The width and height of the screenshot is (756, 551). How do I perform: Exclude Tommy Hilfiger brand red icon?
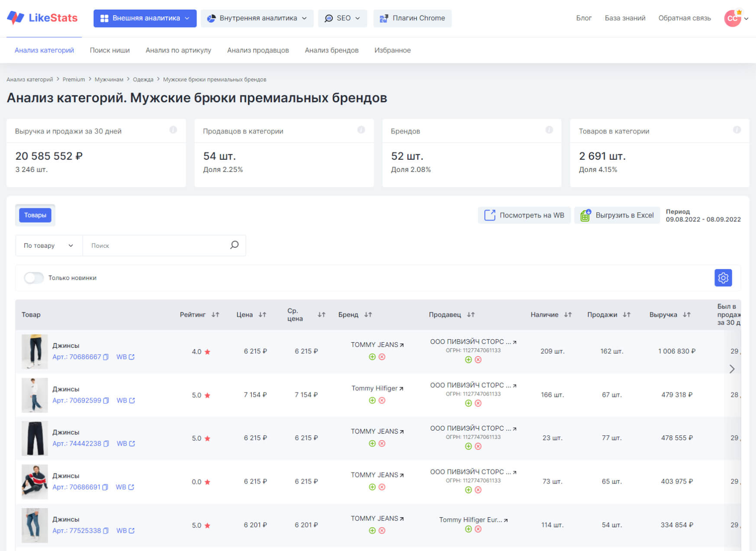(382, 400)
